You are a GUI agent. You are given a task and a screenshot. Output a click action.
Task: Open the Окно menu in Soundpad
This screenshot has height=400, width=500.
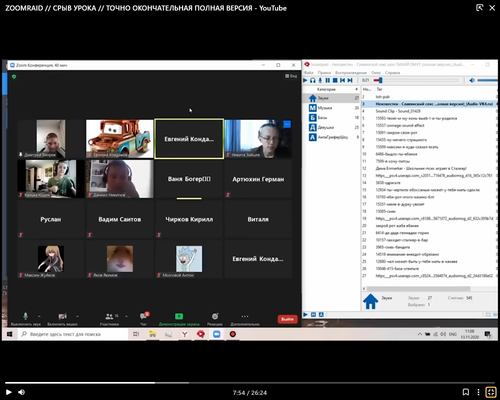click(376, 72)
